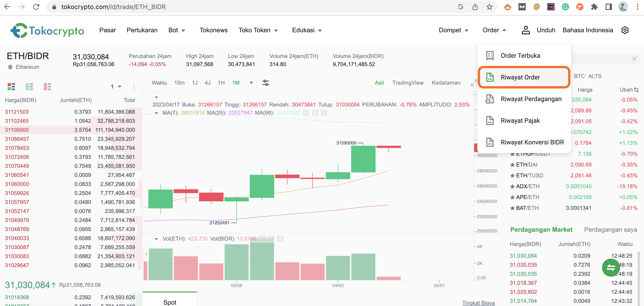Viewport: 644px width, 306px height.
Task: Expand chart to fullscreen
Action: tap(474, 83)
